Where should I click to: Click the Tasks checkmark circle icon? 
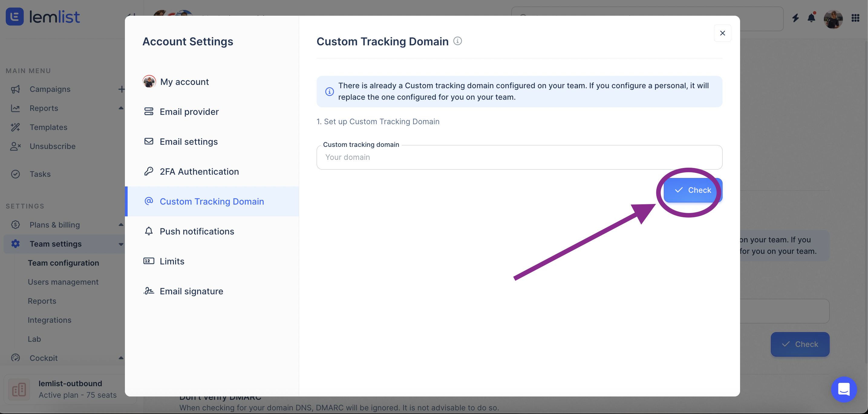[x=15, y=174]
